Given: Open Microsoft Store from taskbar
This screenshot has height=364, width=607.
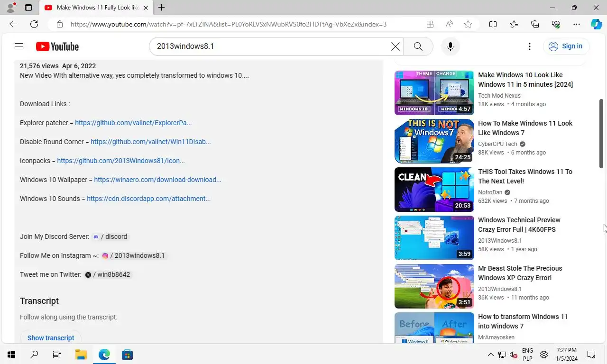Looking at the screenshot, I should 127,355.
